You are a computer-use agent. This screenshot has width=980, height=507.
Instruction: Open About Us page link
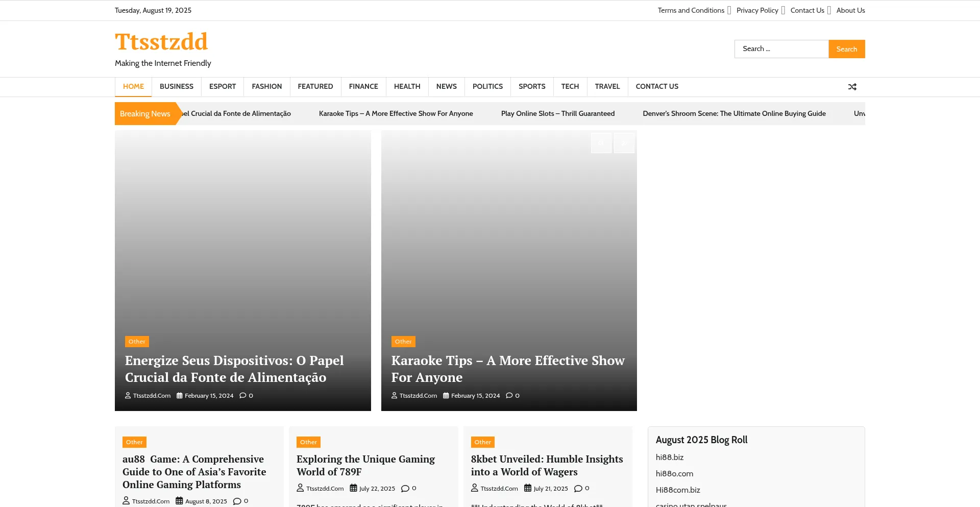851,10
